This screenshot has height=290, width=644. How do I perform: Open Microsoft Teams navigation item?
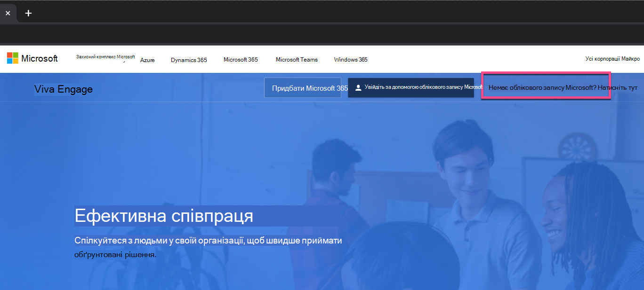coord(297,60)
